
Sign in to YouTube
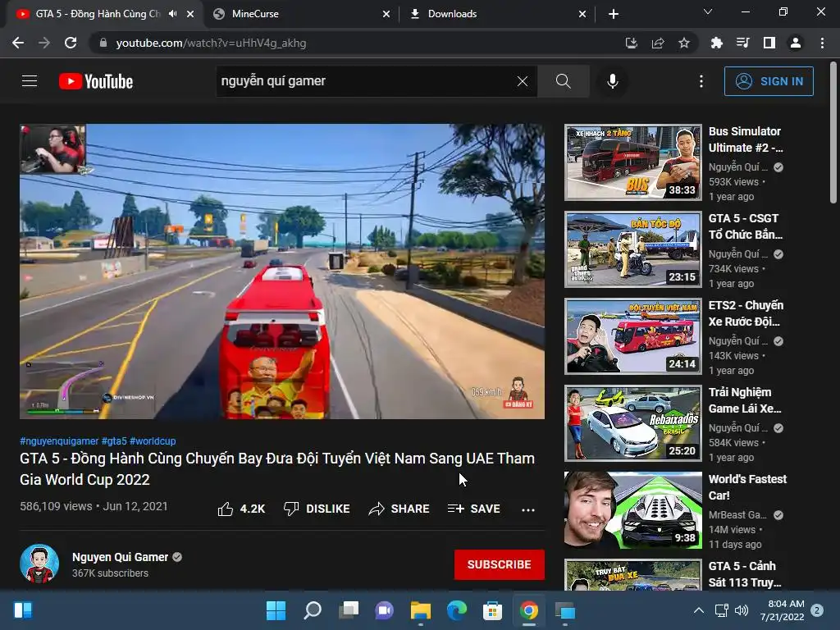769,81
